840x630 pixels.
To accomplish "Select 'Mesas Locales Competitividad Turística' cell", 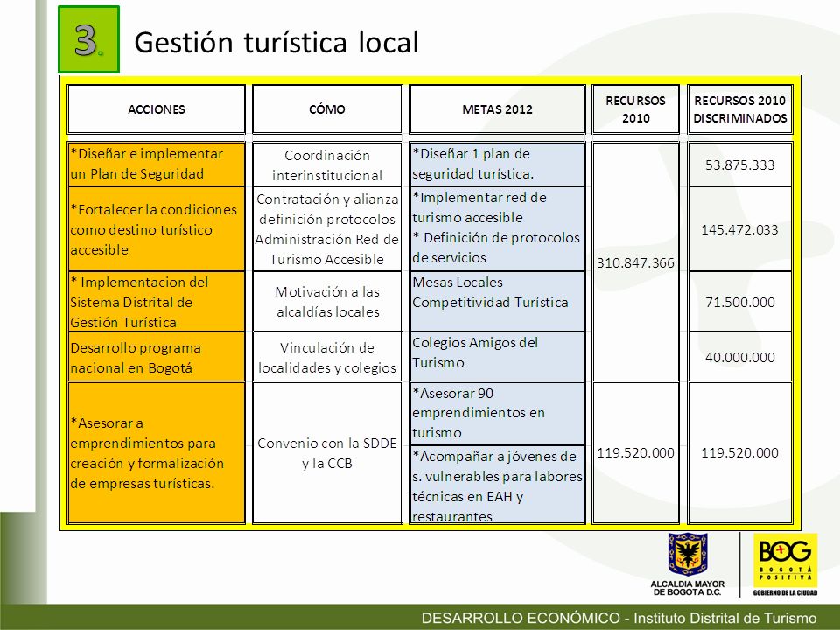I will [497, 302].
